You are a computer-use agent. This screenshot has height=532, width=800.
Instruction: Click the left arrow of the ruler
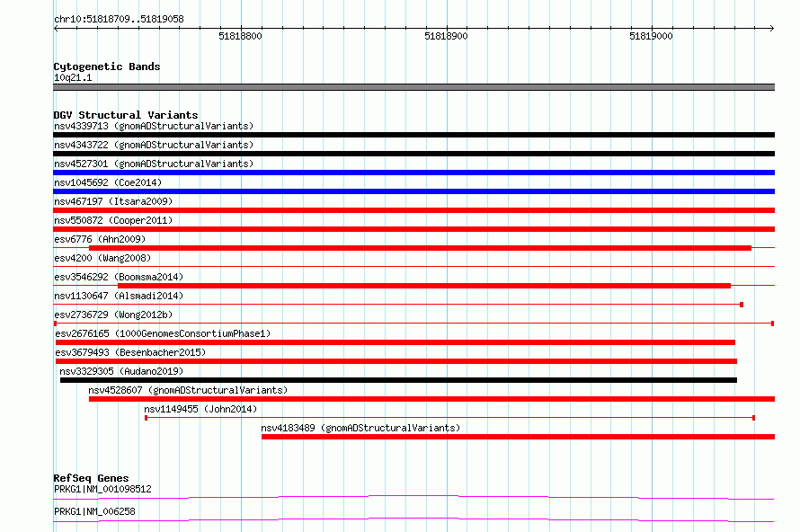tap(56, 28)
